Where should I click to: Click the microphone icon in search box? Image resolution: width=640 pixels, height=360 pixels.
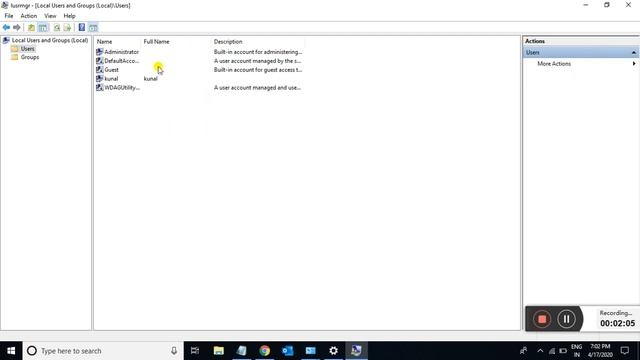point(174,351)
